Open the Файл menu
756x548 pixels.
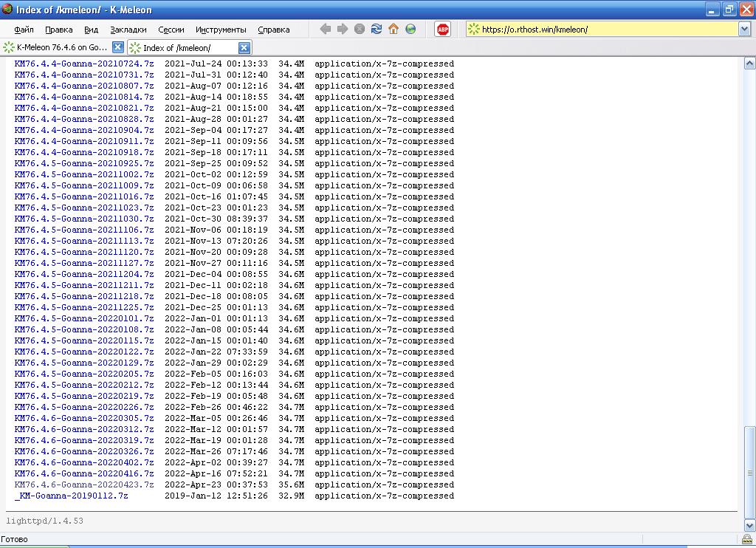coord(24,30)
